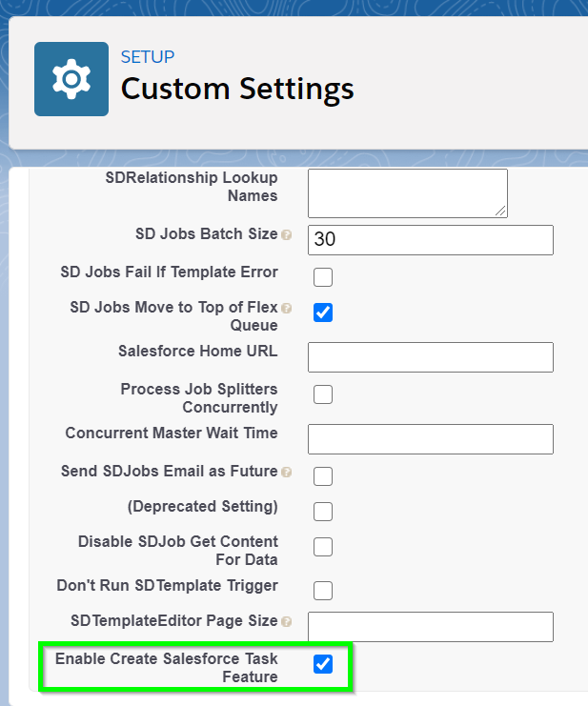The height and width of the screenshot is (706, 588).
Task: Check the Deprecated Setting checkbox
Action: click(323, 512)
